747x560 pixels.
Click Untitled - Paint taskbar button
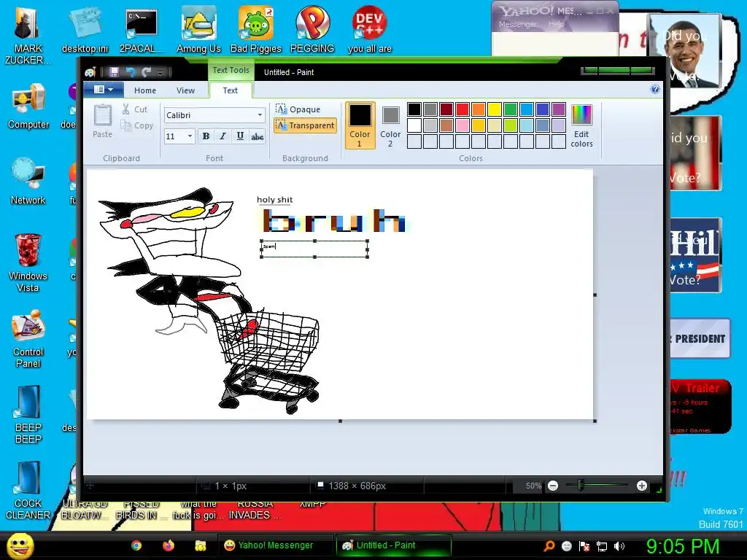[393, 545]
